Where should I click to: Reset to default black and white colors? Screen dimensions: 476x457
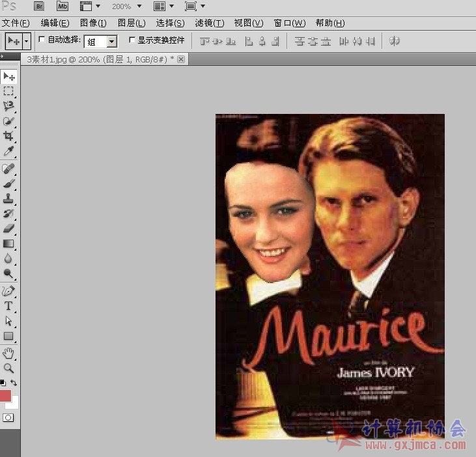click(3, 383)
